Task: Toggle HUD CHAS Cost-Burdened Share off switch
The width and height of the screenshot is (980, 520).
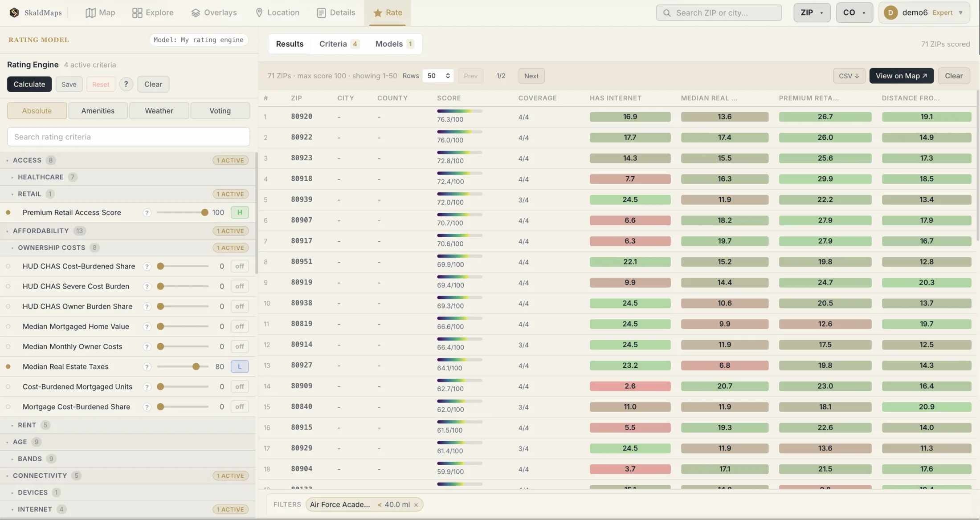Action: pos(240,266)
